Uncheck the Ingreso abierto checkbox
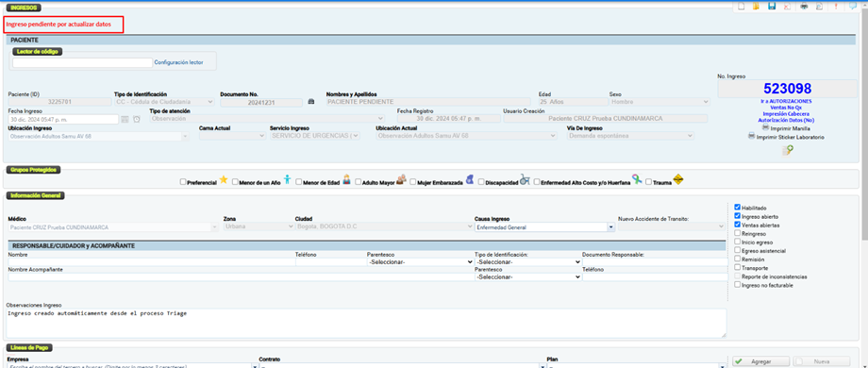The image size is (868, 368). click(x=738, y=216)
